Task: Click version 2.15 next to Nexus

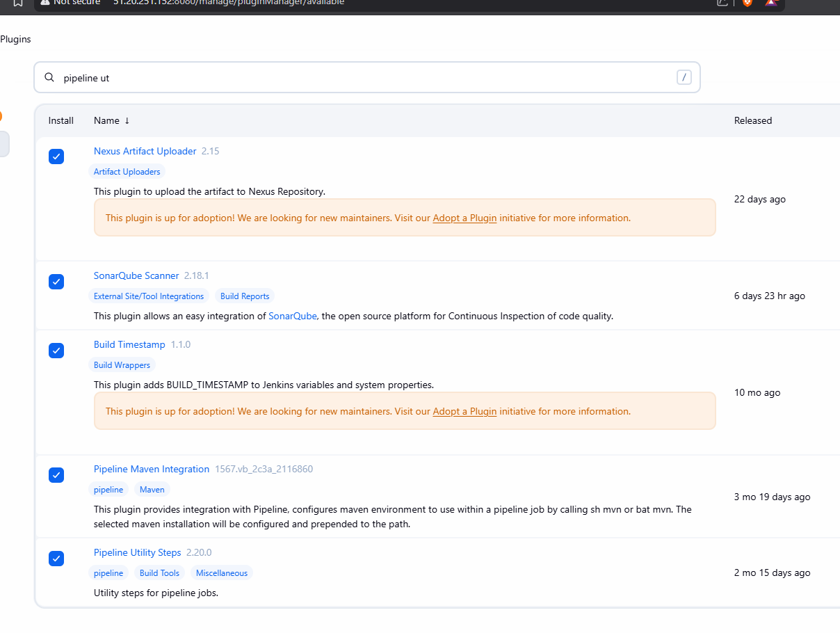Action: tap(211, 151)
